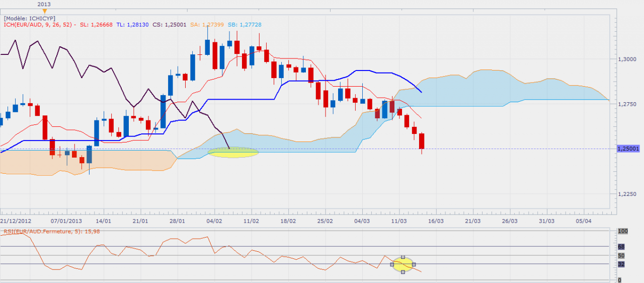Select the bottom handle of the RSI ellipse
This screenshot has width=644, height=283.
(403, 272)
